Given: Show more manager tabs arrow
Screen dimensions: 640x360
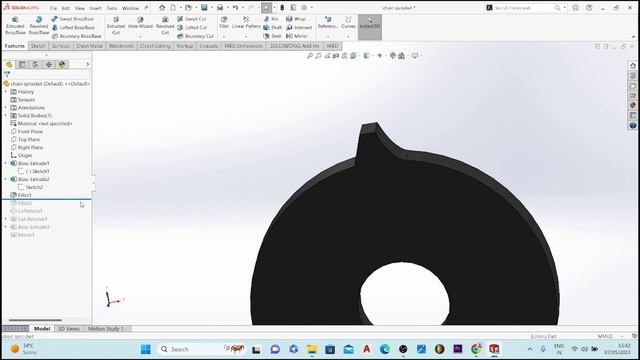Looking at the screenshot, I should click(x=87, y=64).
